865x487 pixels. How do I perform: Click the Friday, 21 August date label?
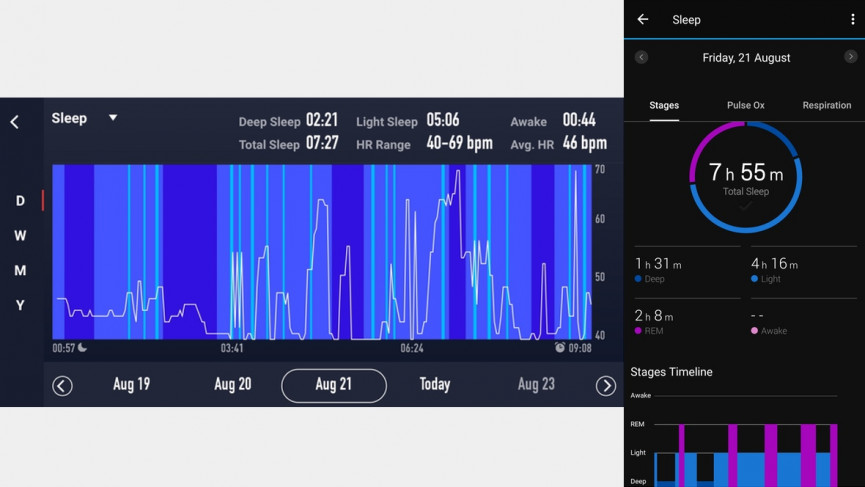pyautogui.click(x=746, y=57)
